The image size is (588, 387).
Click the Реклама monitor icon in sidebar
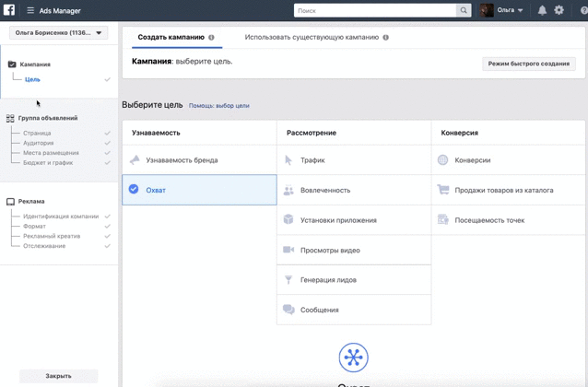[10, 202]
